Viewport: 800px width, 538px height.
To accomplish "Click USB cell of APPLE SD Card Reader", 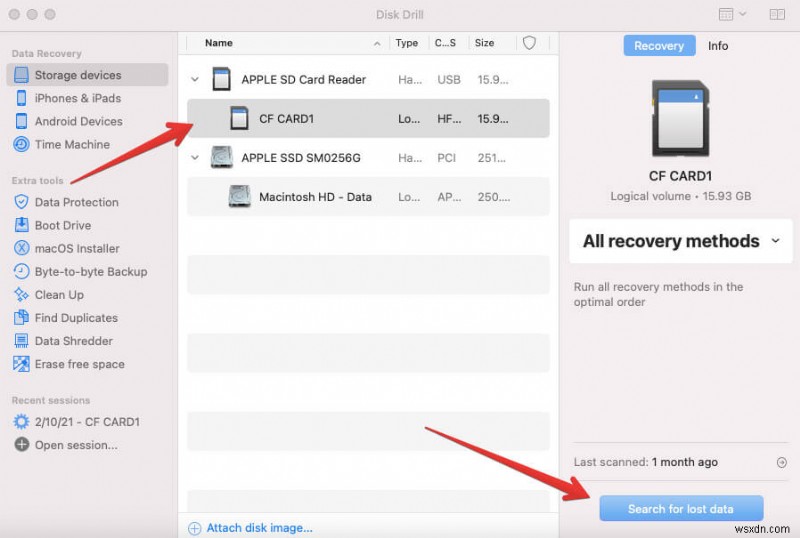I will pos(448,80).
